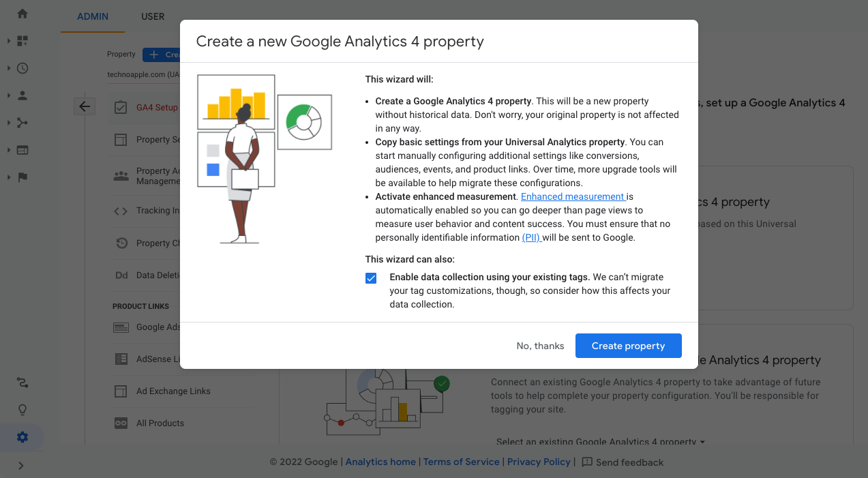Click the Send feedback icon
Viewport: 868px width, 478px height.
[587, 462]
